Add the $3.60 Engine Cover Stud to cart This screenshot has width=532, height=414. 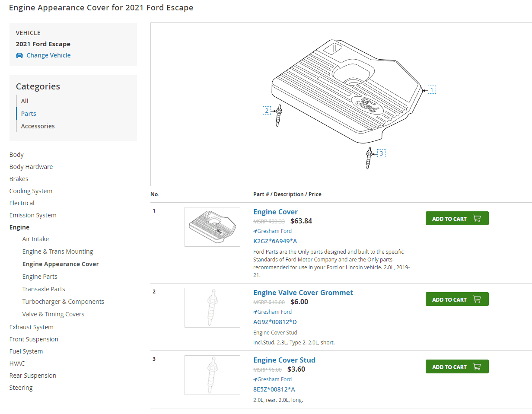click(457, 366)
